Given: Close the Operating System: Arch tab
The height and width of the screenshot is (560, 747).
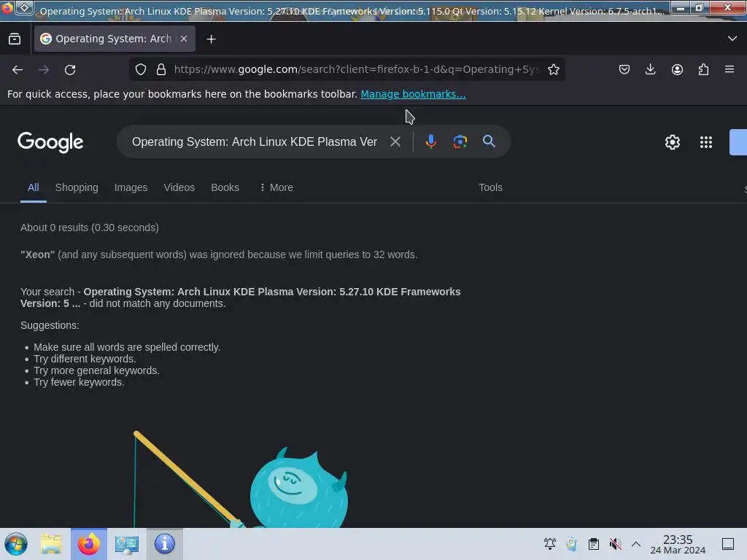Looking at the screenshot, I should [x=184, y=39].
